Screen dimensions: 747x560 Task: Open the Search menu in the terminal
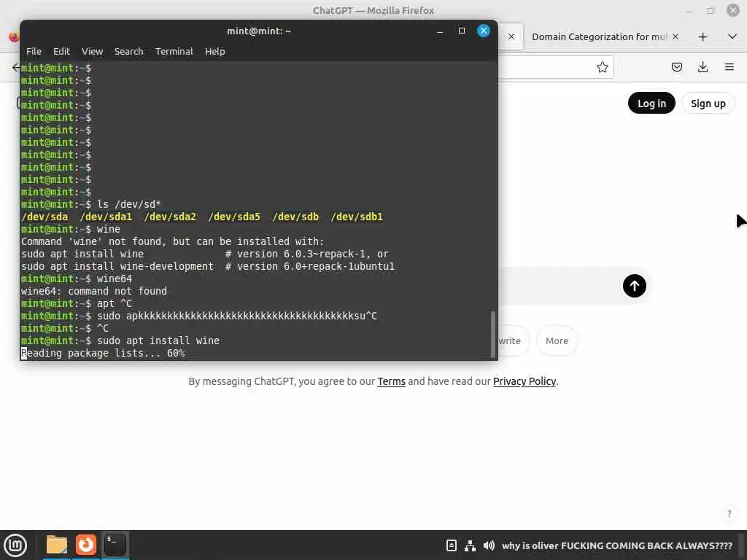[128, 52]
